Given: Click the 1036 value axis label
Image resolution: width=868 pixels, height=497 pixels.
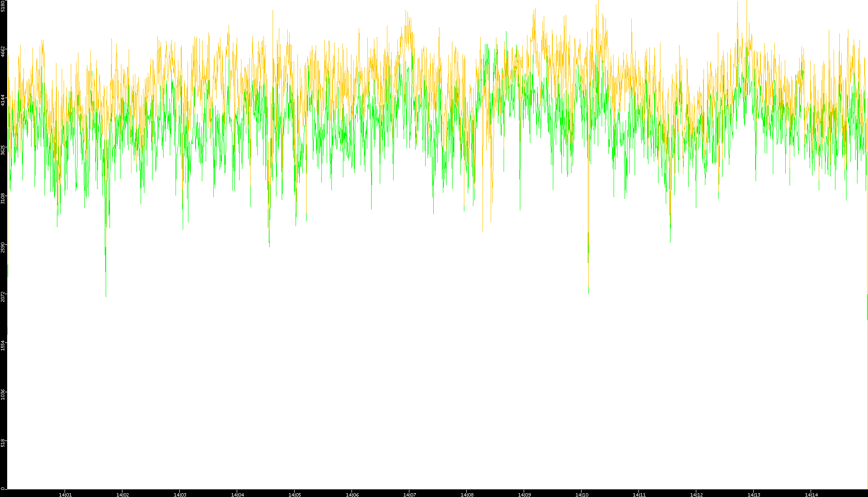Looking at the screenshot, I should (x=3, y=395).
